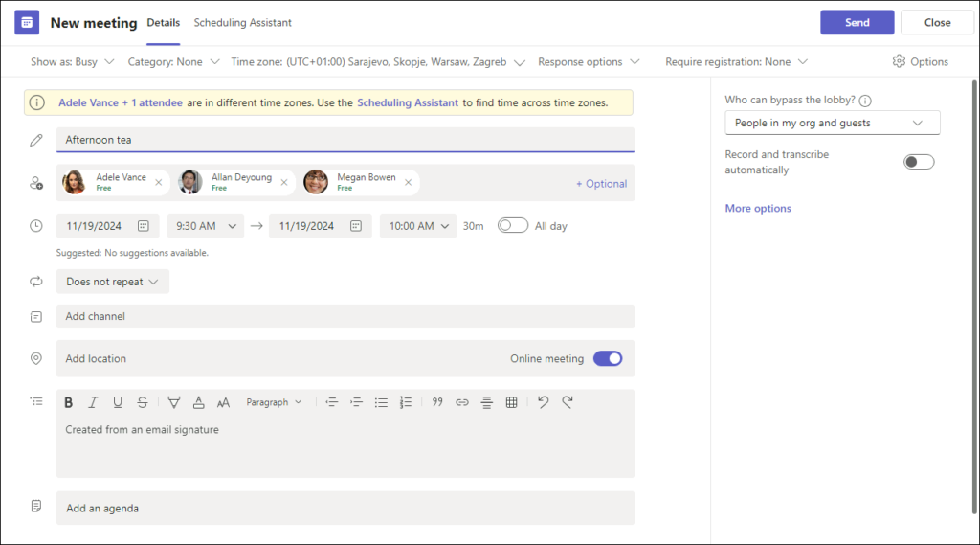Open Require registration dropdown
This screenshot has width=980, height=545.
[737, 62]
